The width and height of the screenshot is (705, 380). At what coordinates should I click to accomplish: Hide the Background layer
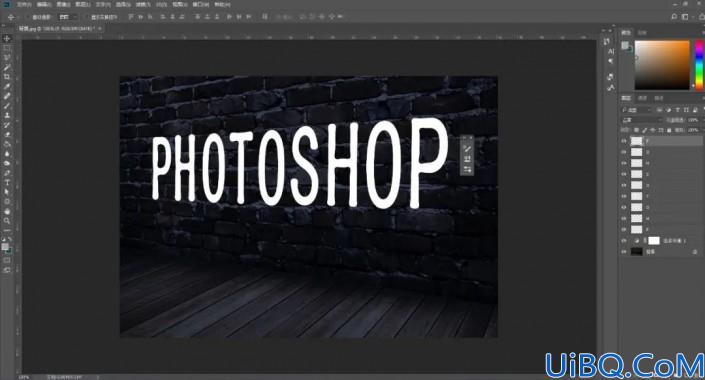tap(624, 252)
